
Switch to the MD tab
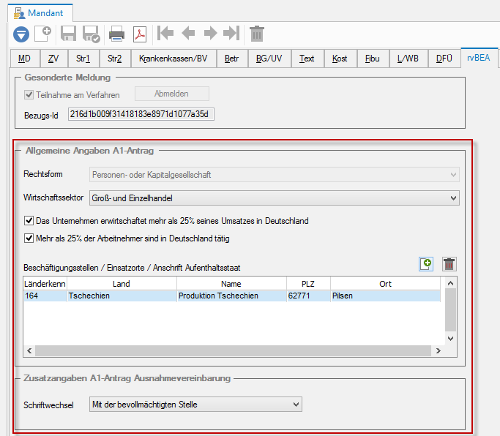(x=25, y=59)
